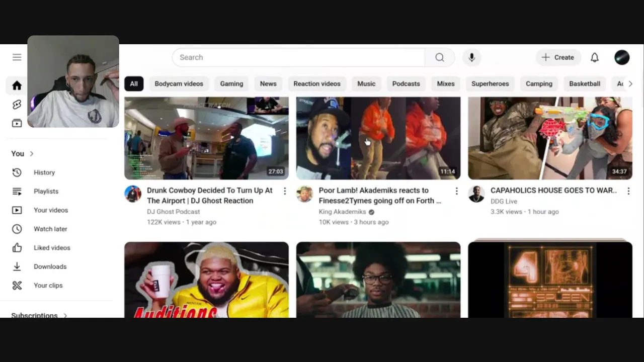Select the Mixes chip
Screen dimensions: 644x362
pyautogui.click(x=446, y=84)
